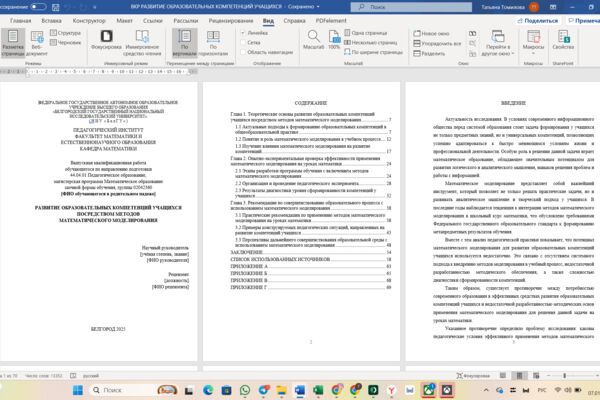Click the zoom slider handle in the status bar
This screenshot has height=400, width=600.
tap(564, 376)
